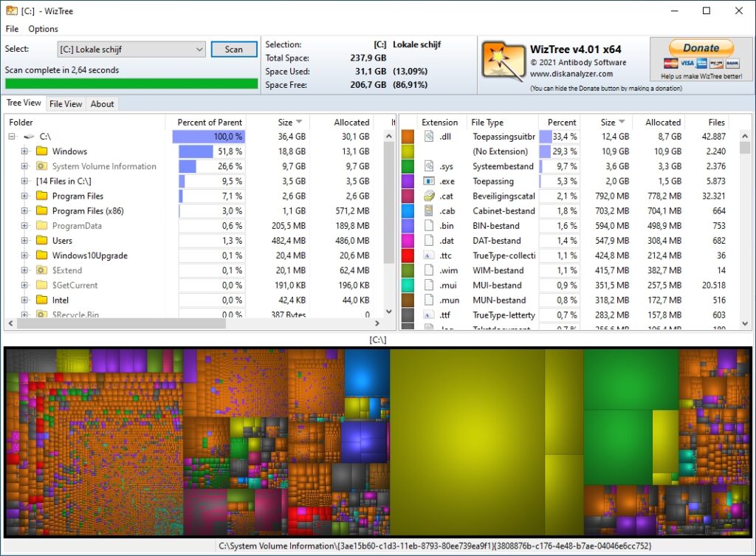Open the Options menu
Viewport: 756px width, 556px height.
click(x=42, y=29)
